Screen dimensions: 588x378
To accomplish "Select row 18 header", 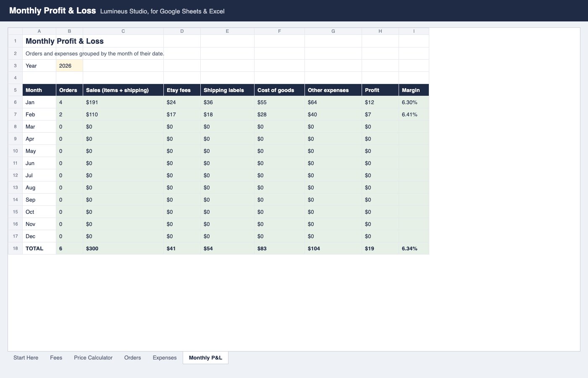I will pos(15,248).
